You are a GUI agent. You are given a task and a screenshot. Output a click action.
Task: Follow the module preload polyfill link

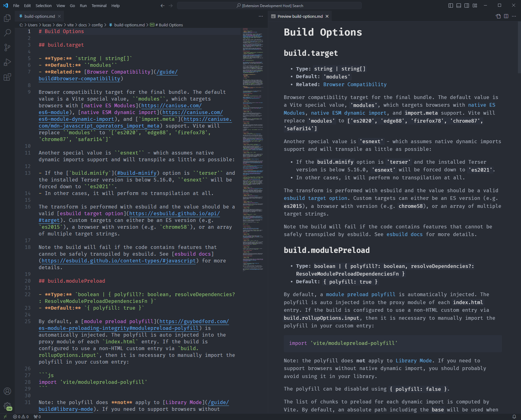coord(361,294)
